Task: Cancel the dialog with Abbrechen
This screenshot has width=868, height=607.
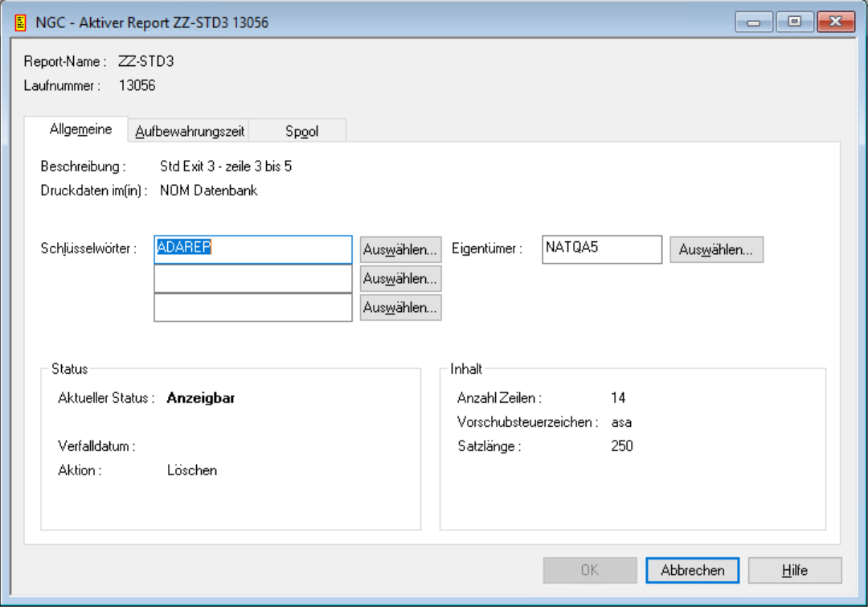Action: tap(692, 570)
